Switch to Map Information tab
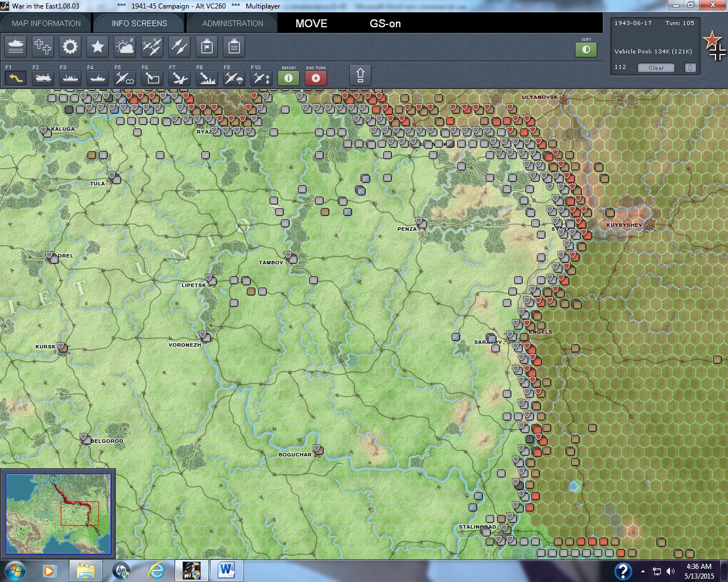This screenshot has height=582, width=728. point(46,23)
